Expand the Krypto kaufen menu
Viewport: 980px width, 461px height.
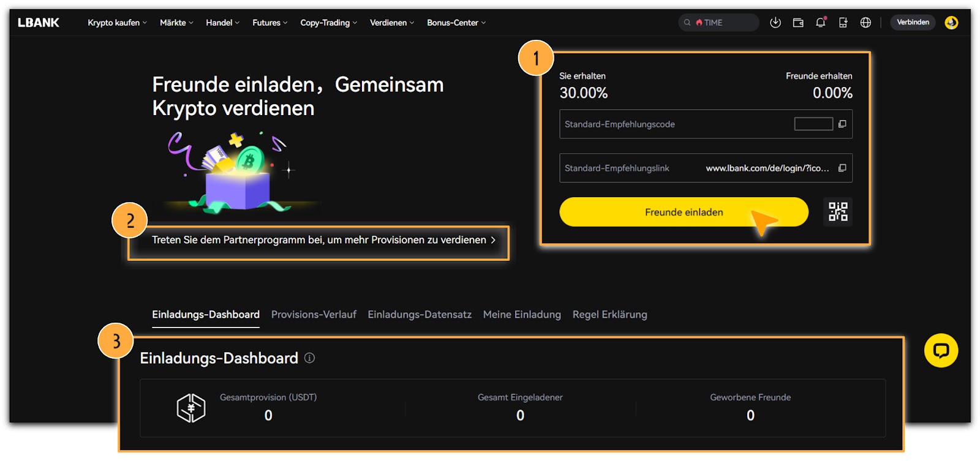117,23
